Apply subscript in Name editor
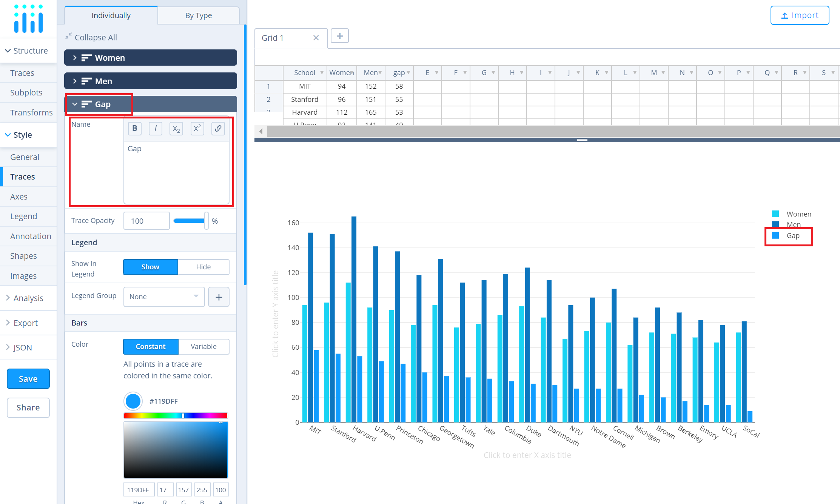Image resolution: width=840 pixels, height=504 pixels. (x=176, y=129)
